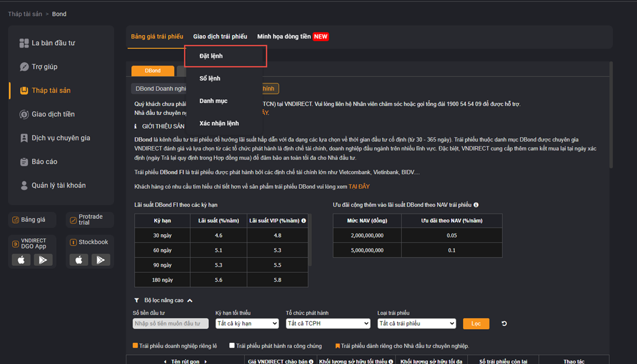
Task: Click the Protrade trial line-chart icon
Action: point(73,220)
